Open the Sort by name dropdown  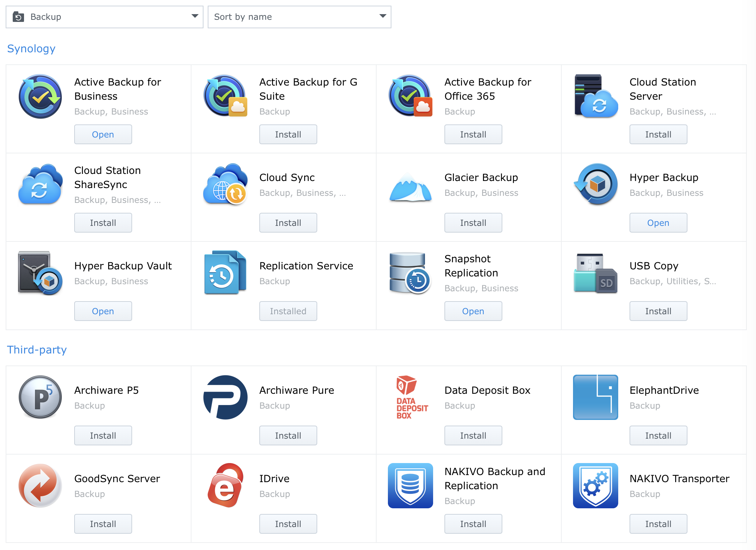click(300, 17)
